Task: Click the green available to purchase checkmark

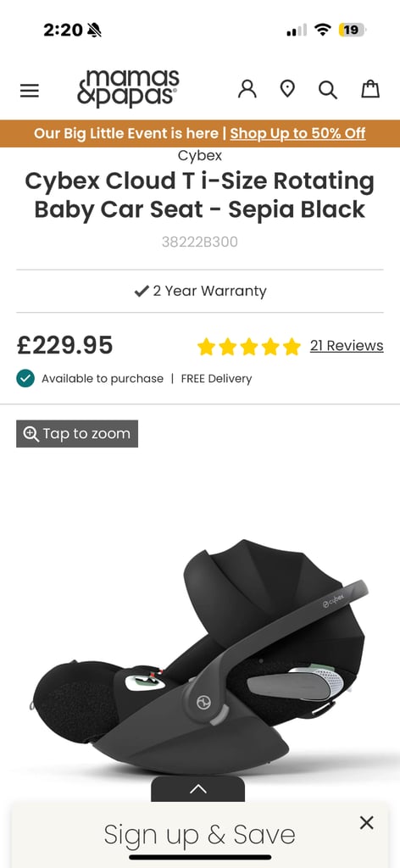Action: [x=25, y=378]
